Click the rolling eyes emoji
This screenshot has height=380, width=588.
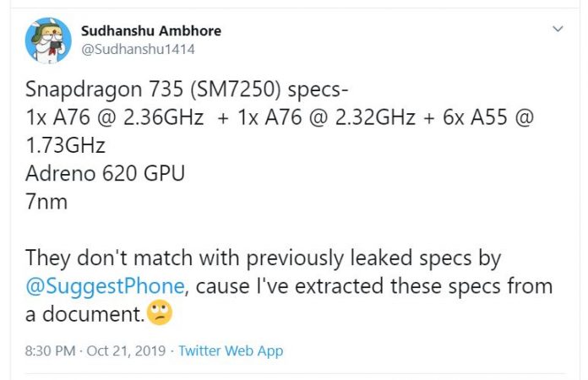tap(159, 313)
